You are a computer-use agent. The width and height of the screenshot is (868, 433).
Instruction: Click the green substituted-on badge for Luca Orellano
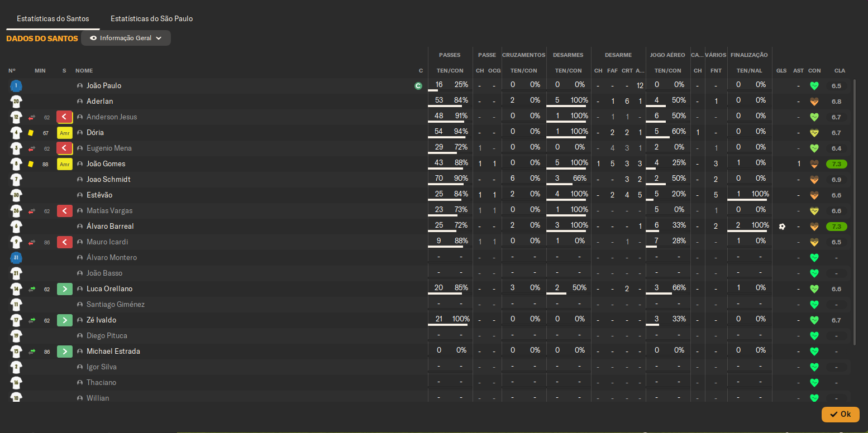click(65, 289)
